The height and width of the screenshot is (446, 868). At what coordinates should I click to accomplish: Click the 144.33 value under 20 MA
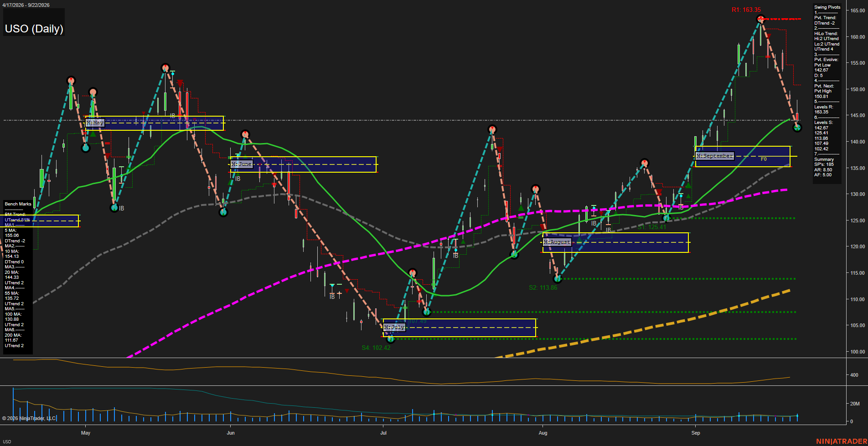pyautogui.click(x=12, y=277)
